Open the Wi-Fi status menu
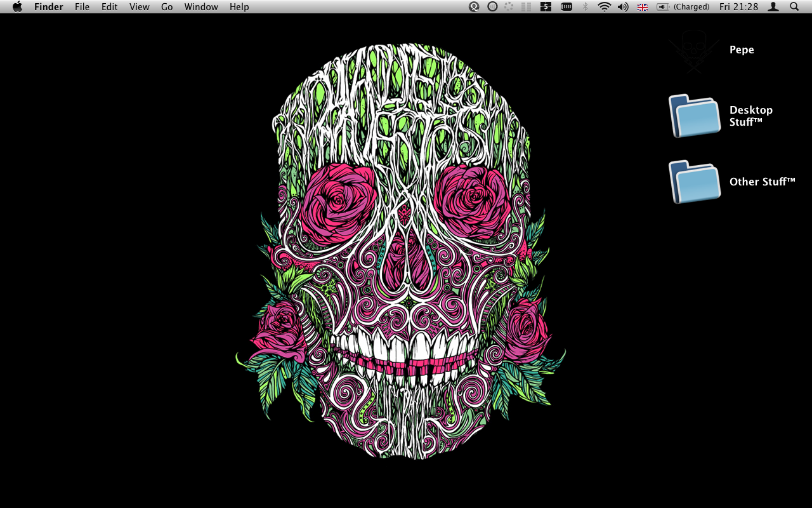 pos(605,7)
